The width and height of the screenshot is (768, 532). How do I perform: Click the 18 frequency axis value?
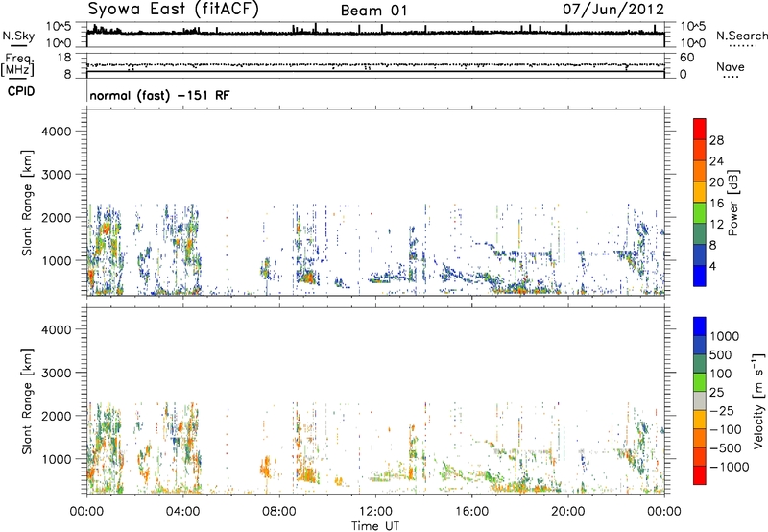click(x=64, y=58)
